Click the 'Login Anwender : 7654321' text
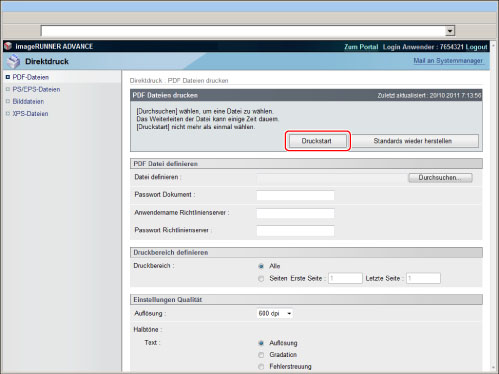 pyautogui.click(x=423, y=47)
